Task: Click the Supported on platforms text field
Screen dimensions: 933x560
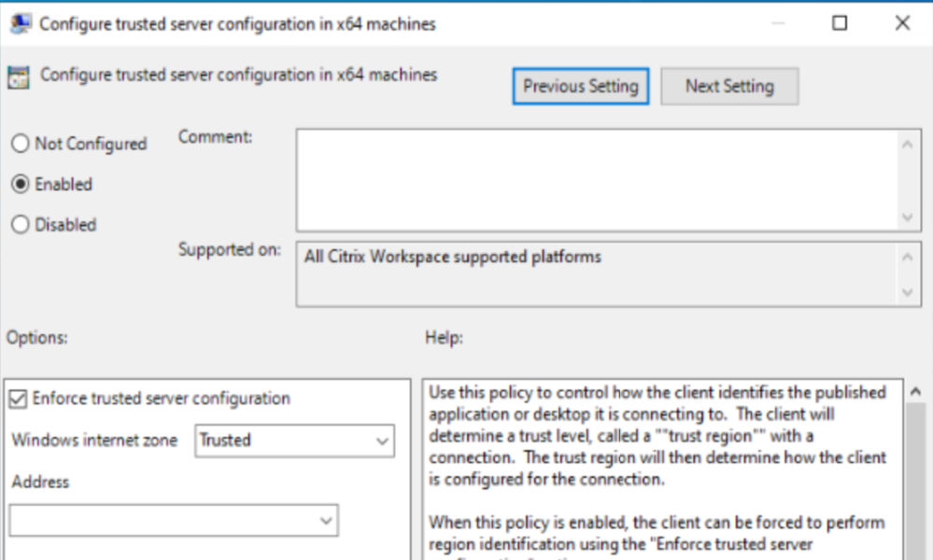Action: click(x=598, y=274)
